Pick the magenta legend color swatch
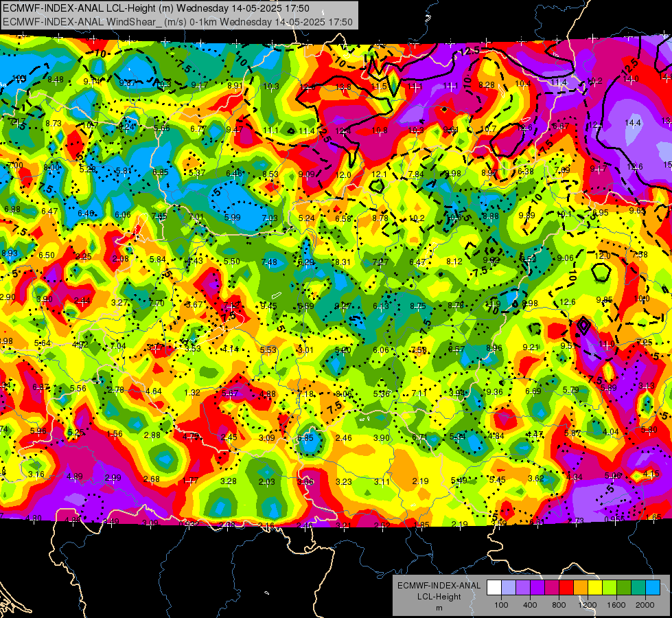This screenshot has width=672, height=618. click(552, 588)
